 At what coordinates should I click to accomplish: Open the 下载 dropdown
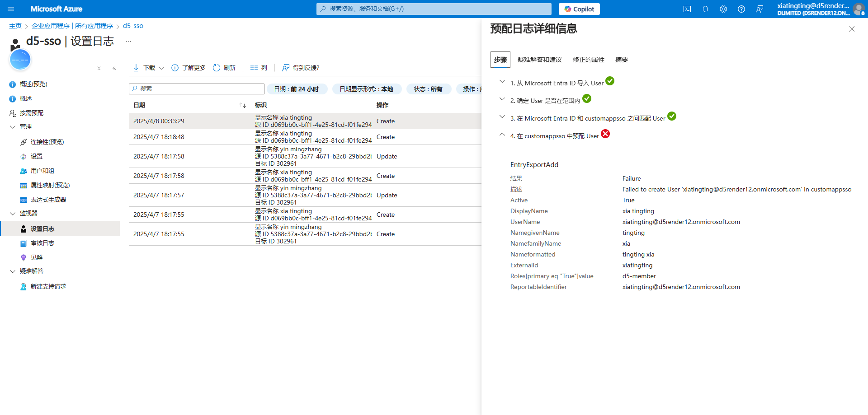tap(148, 68)
